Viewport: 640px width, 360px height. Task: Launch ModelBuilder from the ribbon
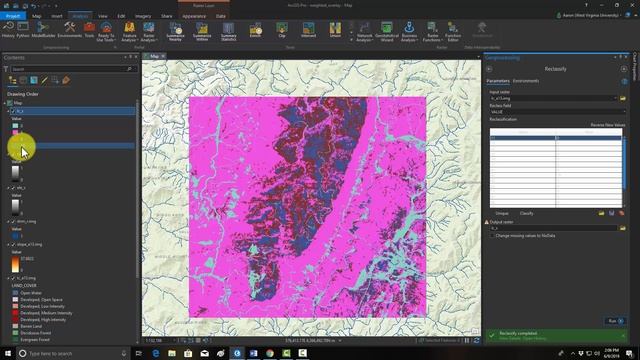tap(43, 30)
